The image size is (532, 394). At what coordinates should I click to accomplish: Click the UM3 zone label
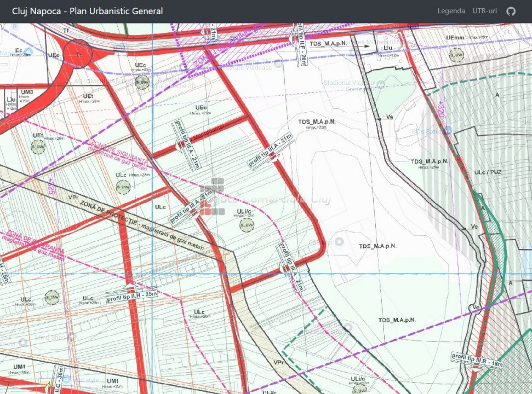(26, 92)
